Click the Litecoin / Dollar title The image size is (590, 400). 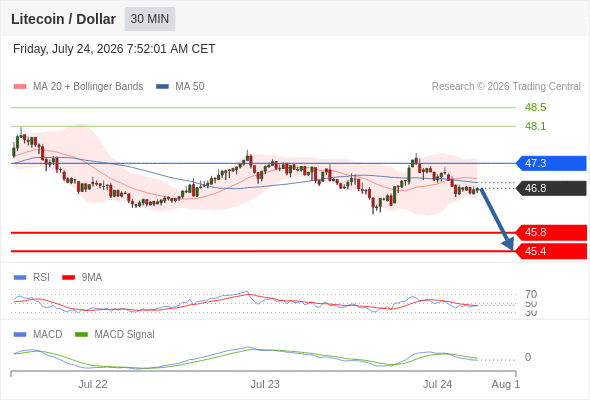point(63,19)
